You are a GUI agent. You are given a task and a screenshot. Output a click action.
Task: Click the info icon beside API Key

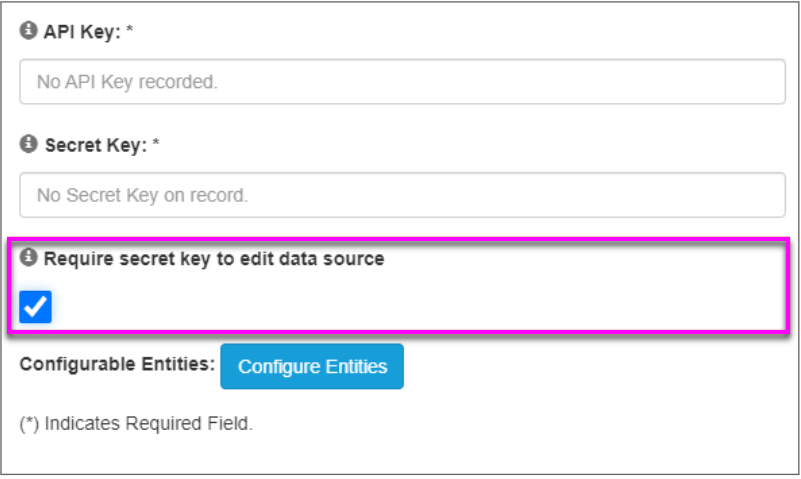(x=29, y=31)
